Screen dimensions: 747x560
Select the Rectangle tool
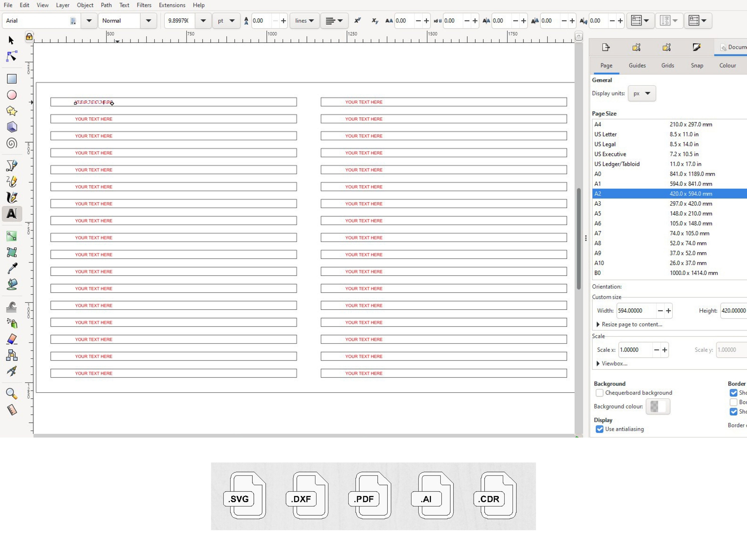pos(12,79)
